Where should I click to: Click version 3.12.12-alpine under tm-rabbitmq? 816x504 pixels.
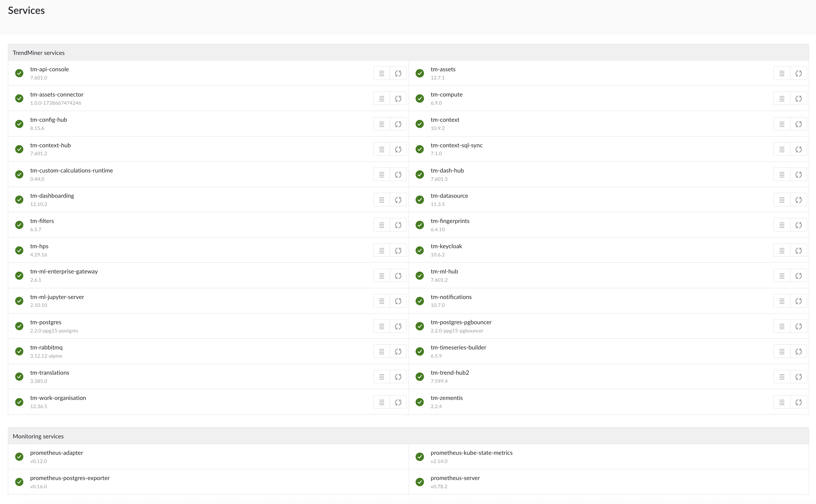(x=46, y=356)
